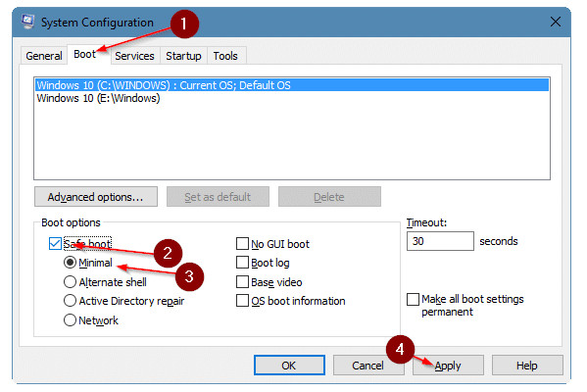
Task: Select Active Directory repair option
Action: (x=70, y=301)
